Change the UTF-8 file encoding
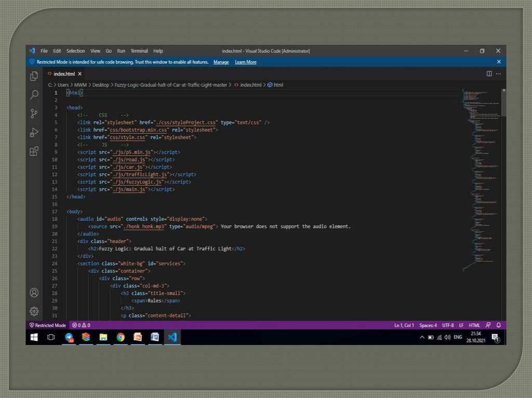 [447, 325]
